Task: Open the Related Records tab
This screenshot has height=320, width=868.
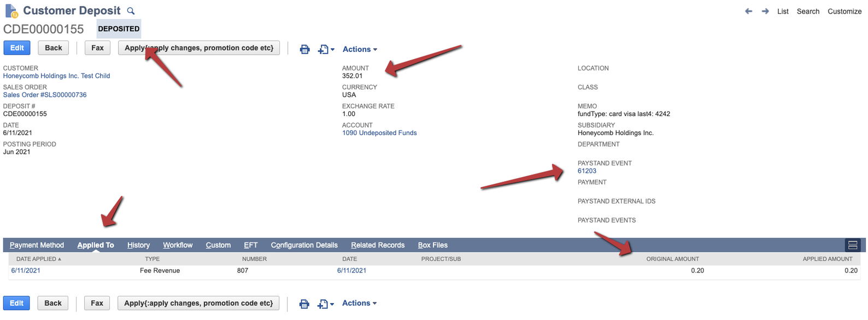Action: (378, 245)
